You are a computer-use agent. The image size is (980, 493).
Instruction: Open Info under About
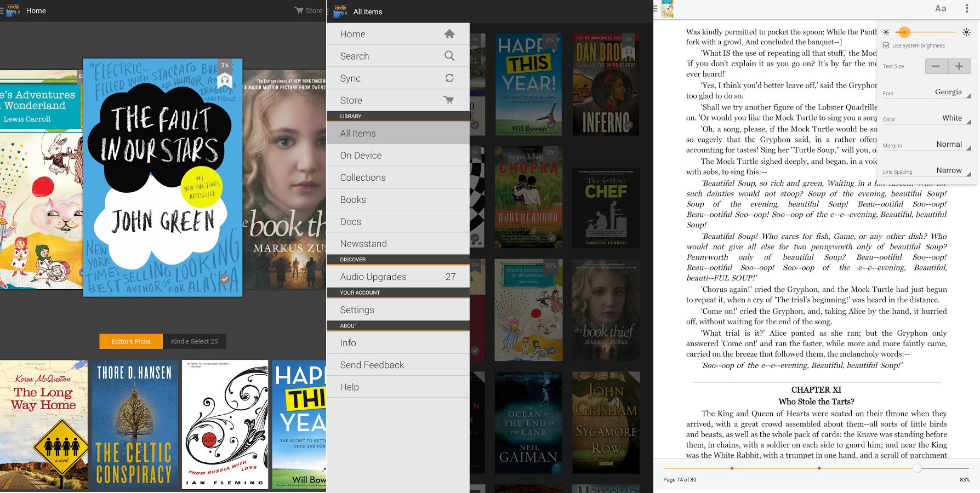398,343
